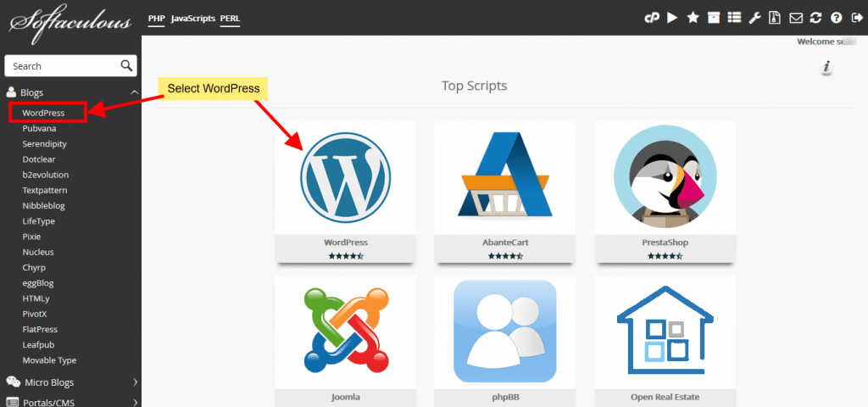Click the sync refresh icon
The width and height of the screenshot is (868, 407).
pyautogui.click(x=815, y=18)
